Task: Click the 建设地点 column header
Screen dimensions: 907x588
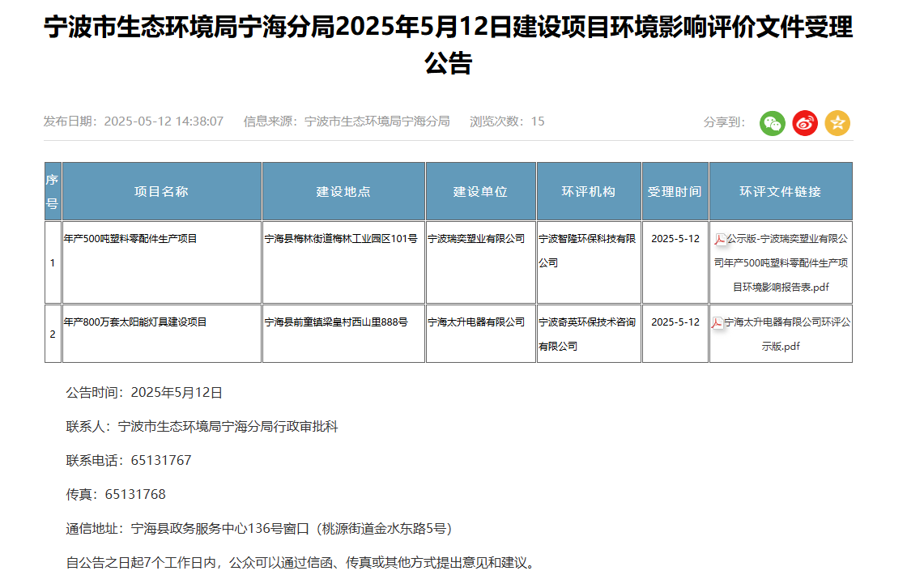Action: pos(343,192)
